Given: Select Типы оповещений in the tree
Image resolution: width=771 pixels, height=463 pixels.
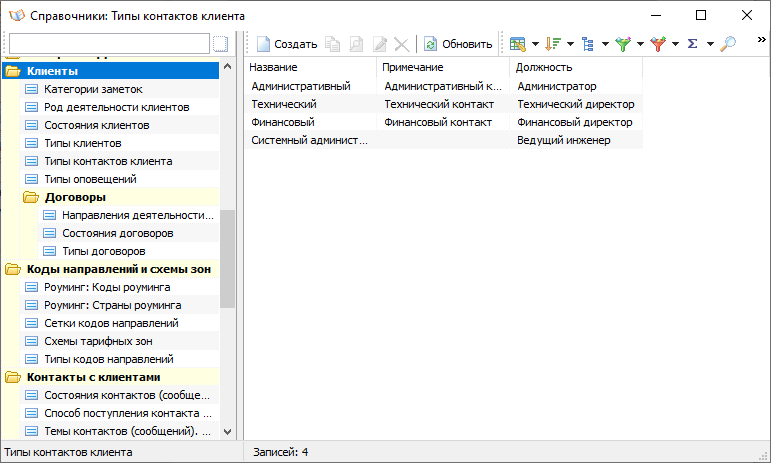Looking at the screenshot, I should pyautogui.click(x=90, y=179).
